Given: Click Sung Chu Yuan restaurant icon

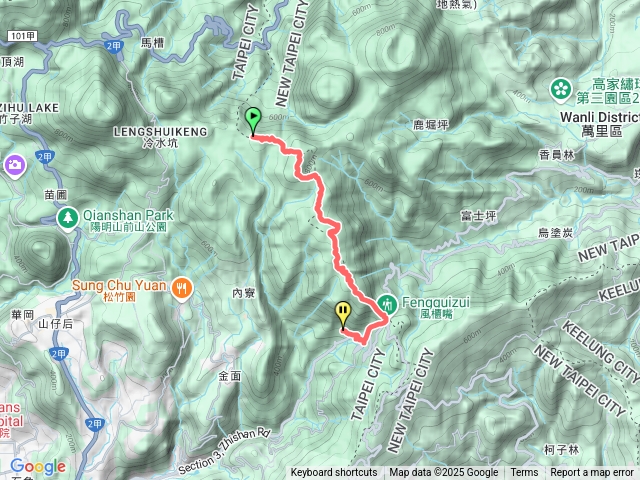Looking at the screenshot, I should (x=182, y=288).
